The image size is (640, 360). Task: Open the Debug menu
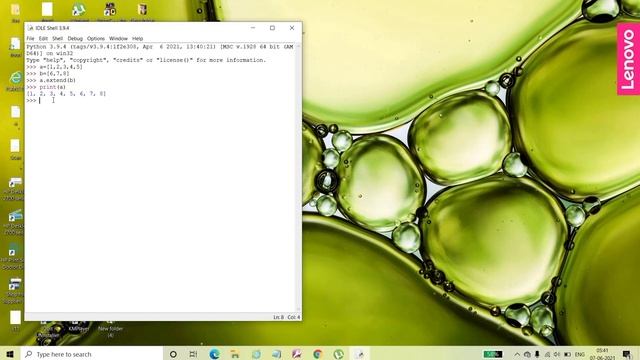[75, 38]
